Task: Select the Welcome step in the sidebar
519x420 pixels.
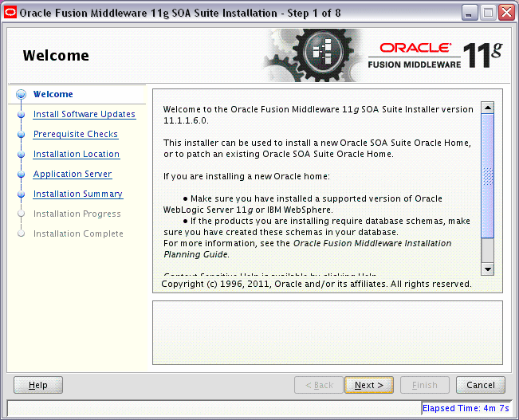Action: (x=53, y=94)
